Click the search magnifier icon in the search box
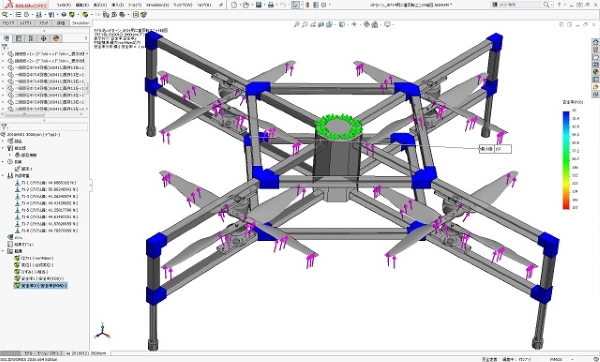Image resolution: width=600 pixels, height=362 pixels. point(546,5)
